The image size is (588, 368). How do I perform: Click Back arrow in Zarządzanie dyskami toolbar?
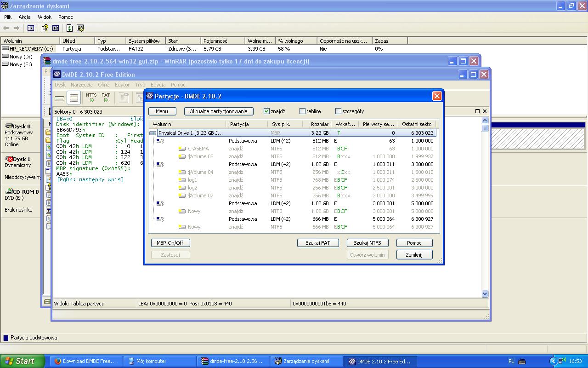pos(6,28)
